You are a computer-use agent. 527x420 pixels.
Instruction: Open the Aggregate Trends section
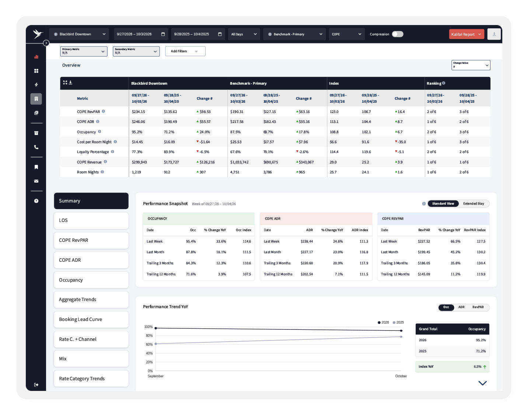pos(91,300)
